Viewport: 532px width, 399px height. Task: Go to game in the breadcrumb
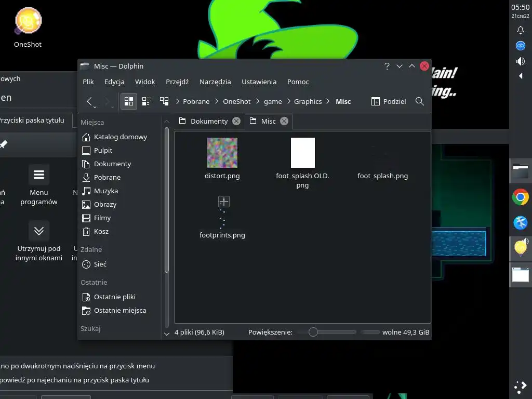273,101
